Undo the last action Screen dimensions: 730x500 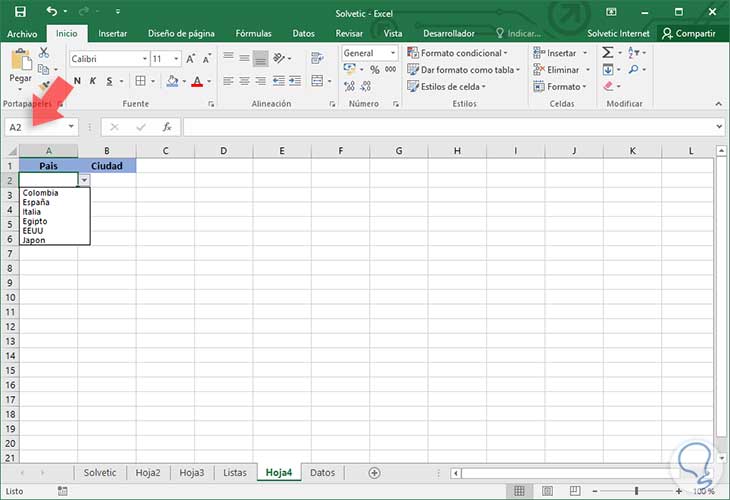52,11
